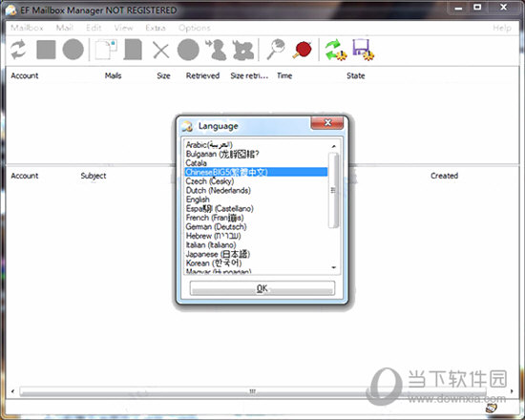The width and height of the screenshot is (525, 420).
Task: Sort by the Created column header
Action: click(444, 176)
